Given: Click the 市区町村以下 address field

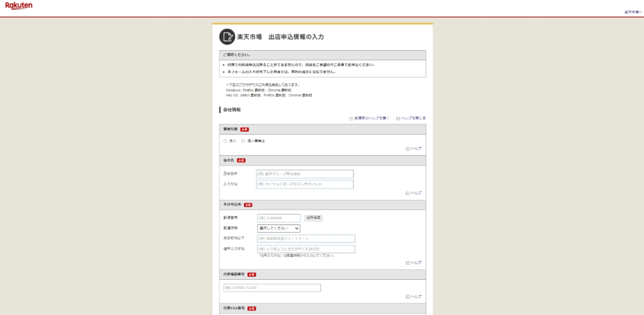Looking at the screenshot, I should click(x=306, y=238).
